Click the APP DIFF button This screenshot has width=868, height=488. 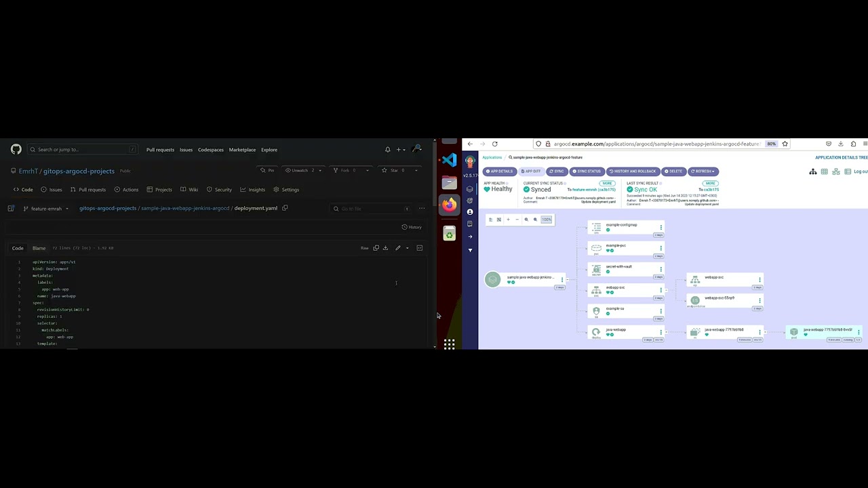tap(532, 171)
